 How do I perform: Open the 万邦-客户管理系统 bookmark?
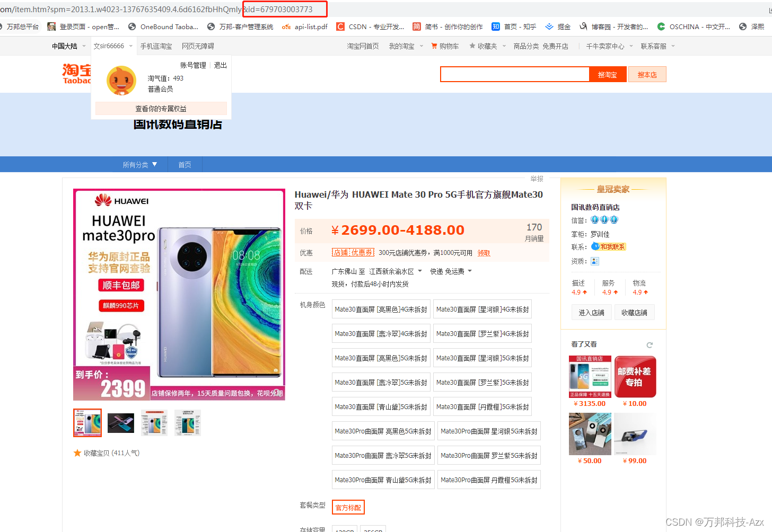coord(240,26)
